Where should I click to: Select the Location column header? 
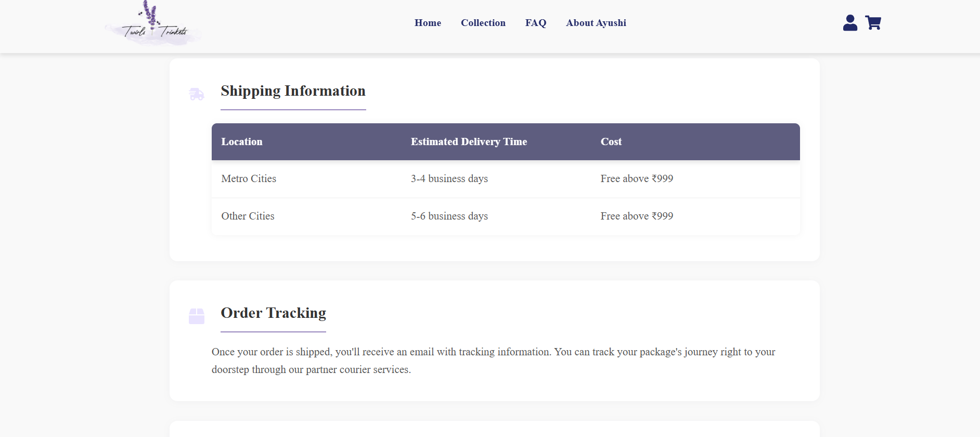tap(242, 142)
